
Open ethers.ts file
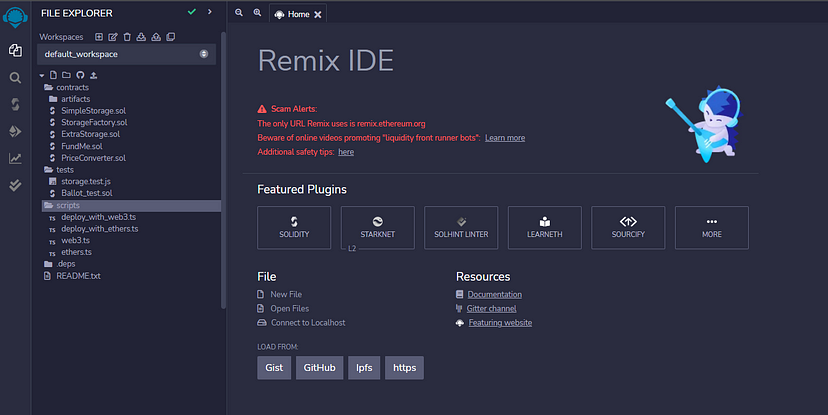coord(76,252)
